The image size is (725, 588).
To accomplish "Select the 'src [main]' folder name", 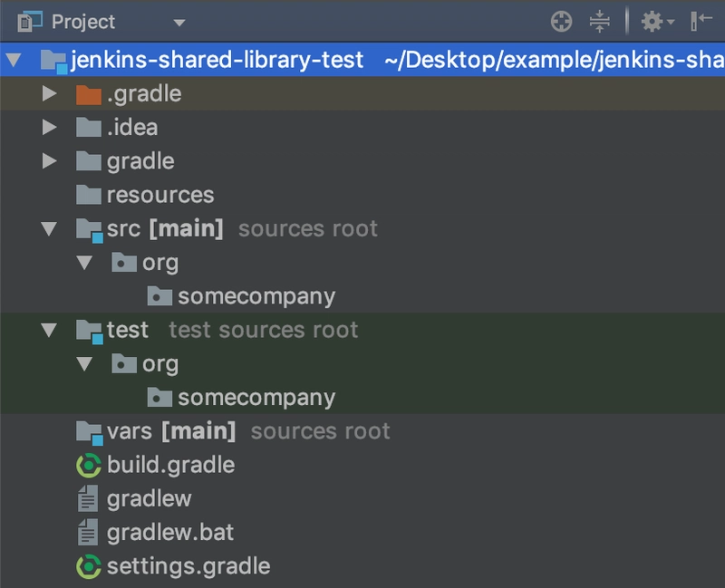I will pos(165,229).
